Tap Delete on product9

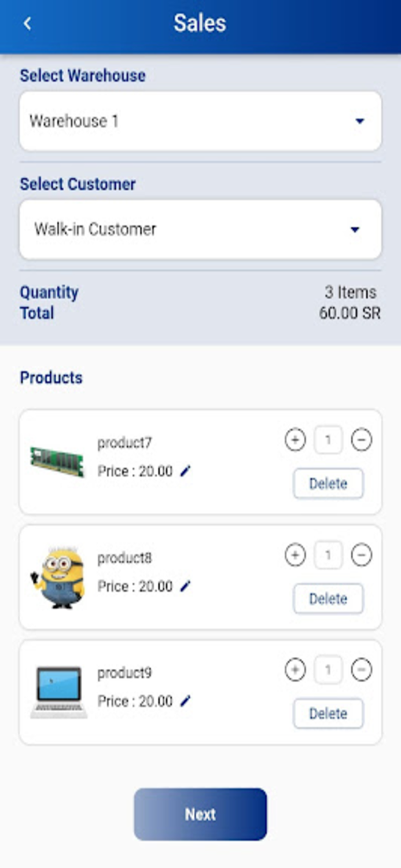328,713
